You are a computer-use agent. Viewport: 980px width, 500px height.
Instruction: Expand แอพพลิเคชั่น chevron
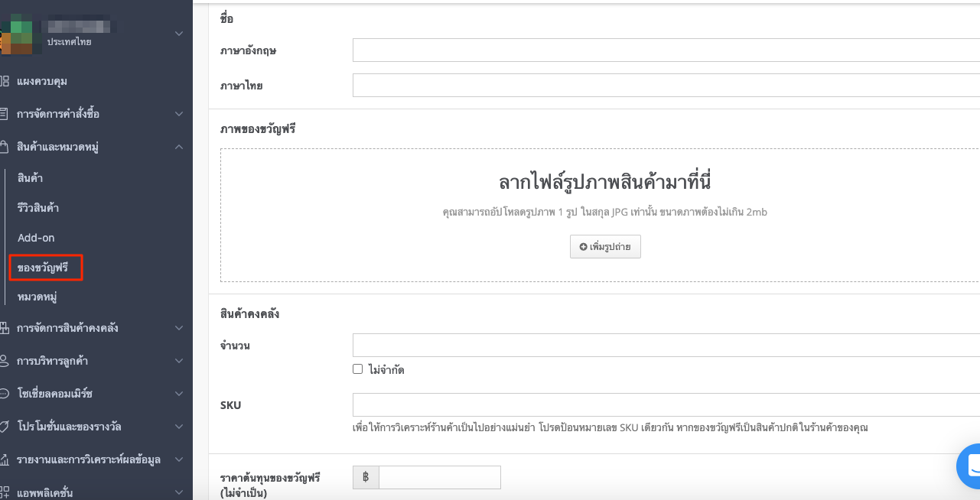pos(179,493)
